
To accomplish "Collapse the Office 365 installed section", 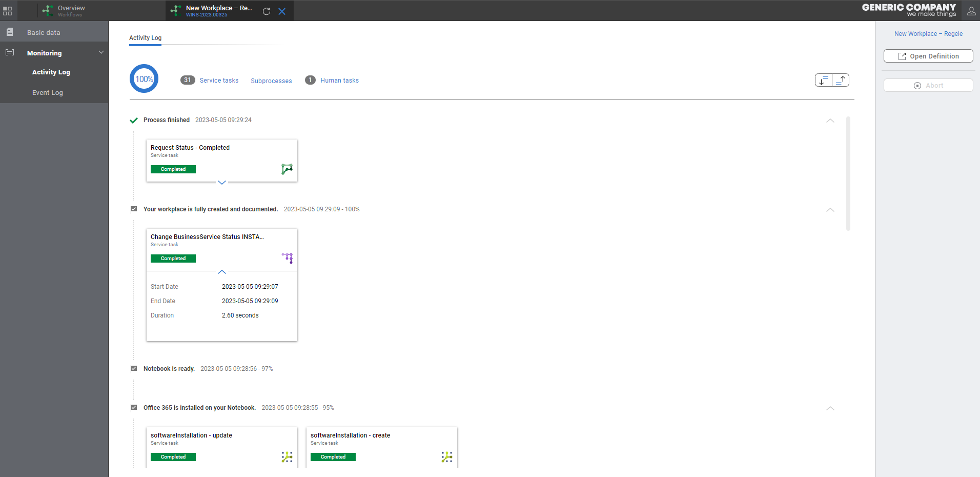I will point(830,408).
